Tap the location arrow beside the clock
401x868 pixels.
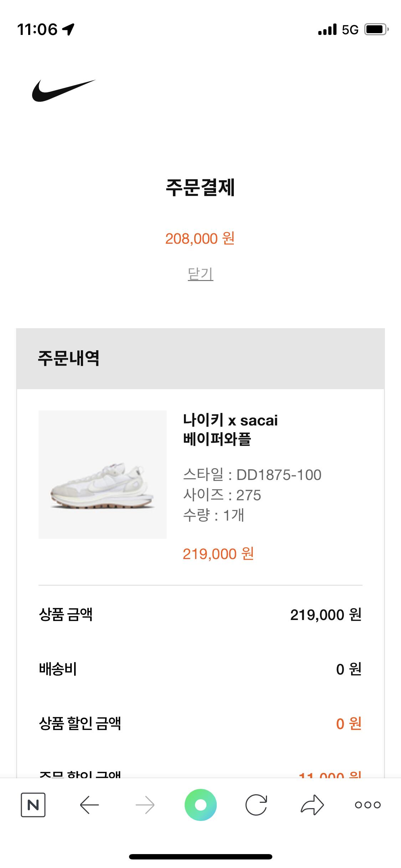68,30
